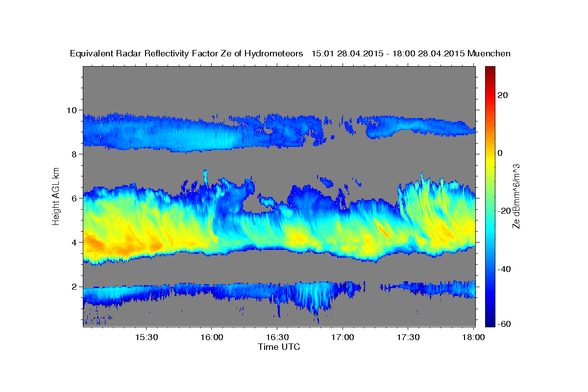Click the "Height AGL km" axis label
The height and width of the screenshot is (392, 588).
pos(56,196)
